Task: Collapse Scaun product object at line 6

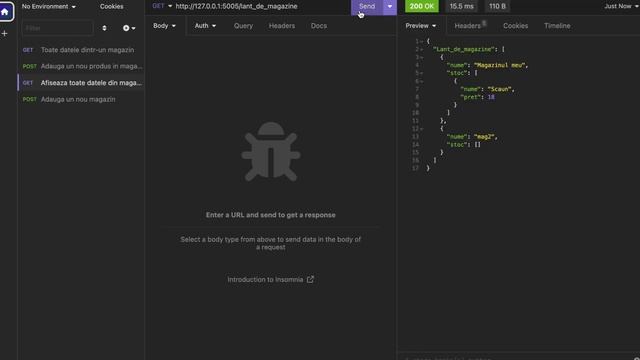Action: pyautogui.click(x=422, y=81)
